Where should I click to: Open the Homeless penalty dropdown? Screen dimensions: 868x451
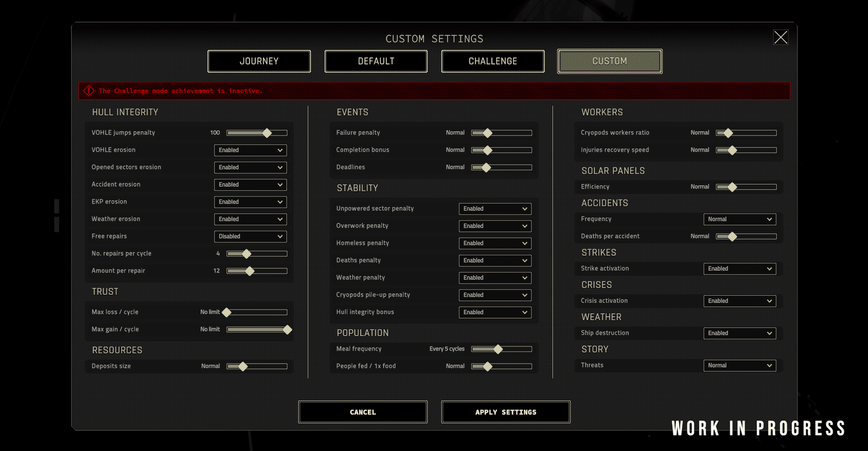tap(495, 244)
